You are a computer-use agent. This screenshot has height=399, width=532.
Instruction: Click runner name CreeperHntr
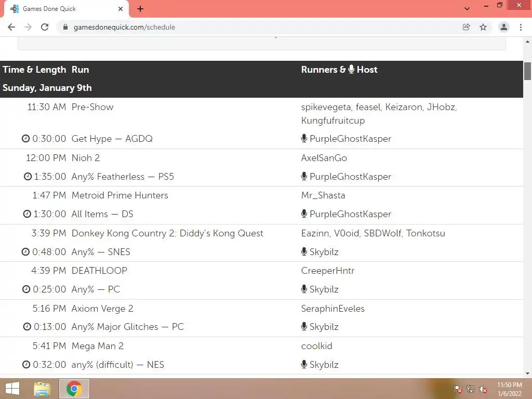pos(327,270)
